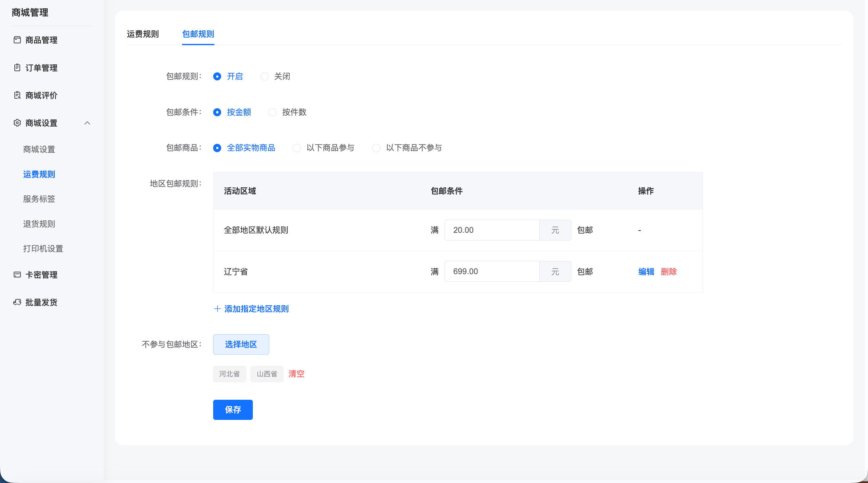Click the 活动区域 column header

click(240, 191)
